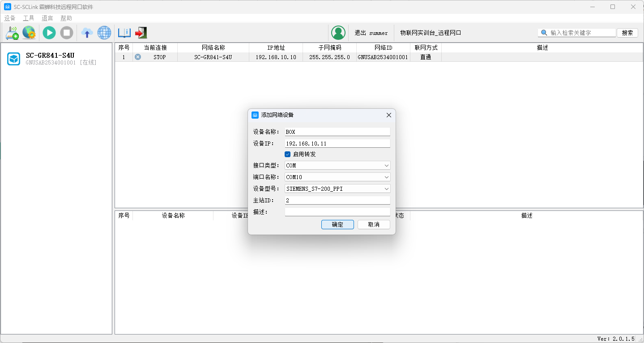Click the 确定 button in dialog

(x=337, y=225)
